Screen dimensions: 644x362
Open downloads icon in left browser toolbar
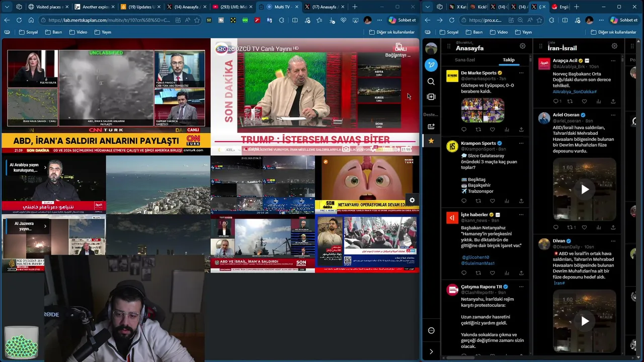pyautogui.click(x=332, y=20)
